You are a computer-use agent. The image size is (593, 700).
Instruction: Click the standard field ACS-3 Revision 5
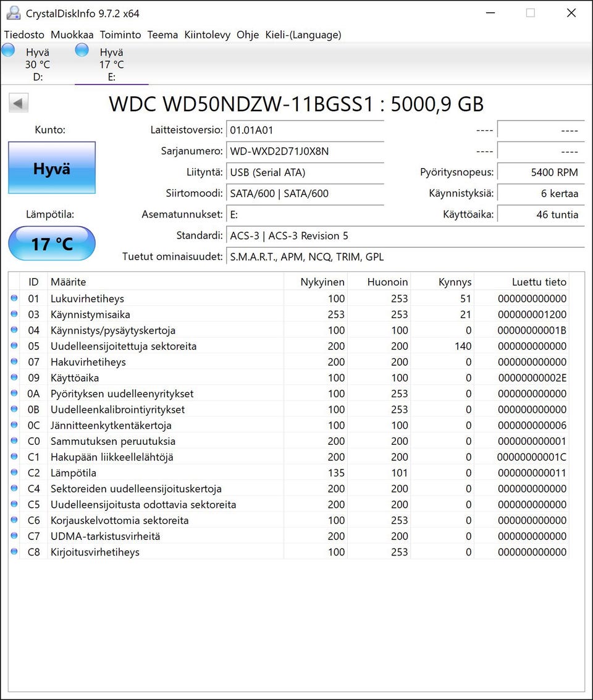point(406,236)
